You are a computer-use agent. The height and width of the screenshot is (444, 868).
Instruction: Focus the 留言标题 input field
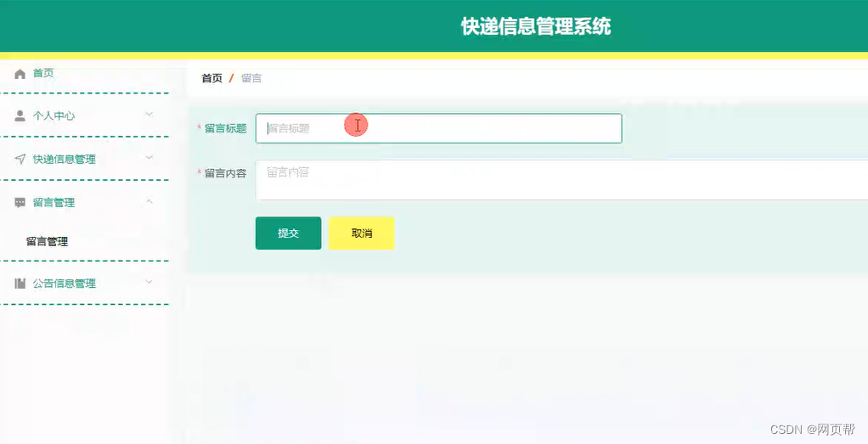(x=438, y=128)
